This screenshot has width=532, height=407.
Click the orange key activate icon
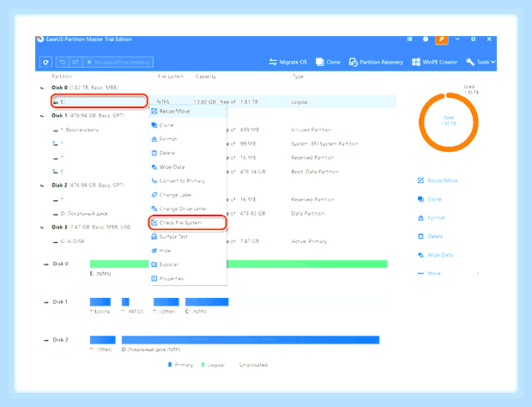pos(441,39)
